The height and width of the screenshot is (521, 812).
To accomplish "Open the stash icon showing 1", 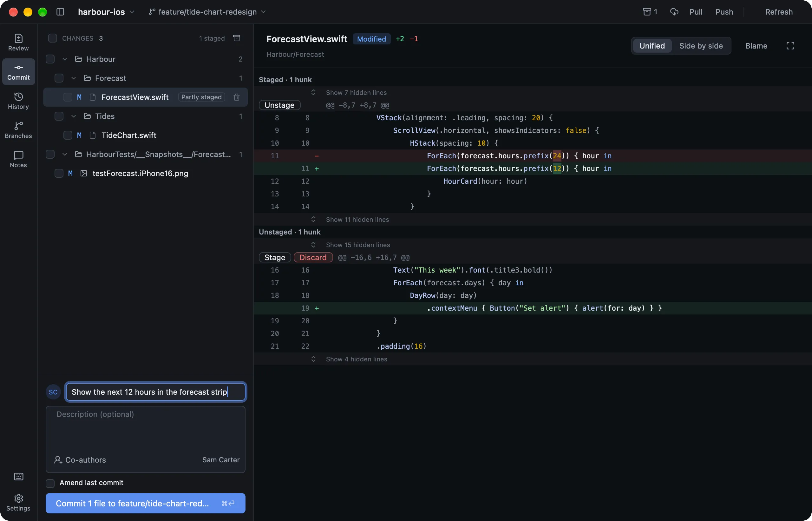I will coord(650,12).
